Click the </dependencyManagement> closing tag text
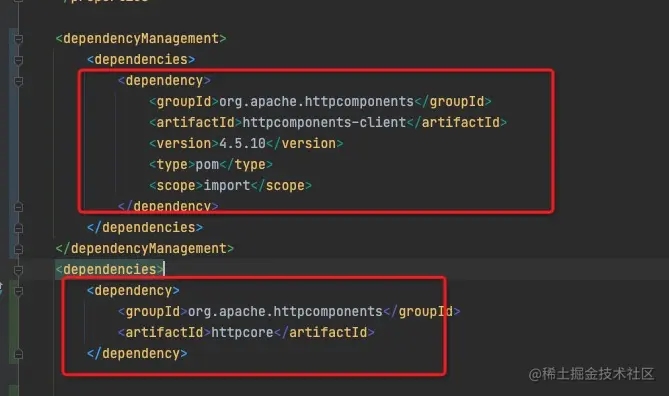This screenshot has height=396, width=669. point(145,248)
